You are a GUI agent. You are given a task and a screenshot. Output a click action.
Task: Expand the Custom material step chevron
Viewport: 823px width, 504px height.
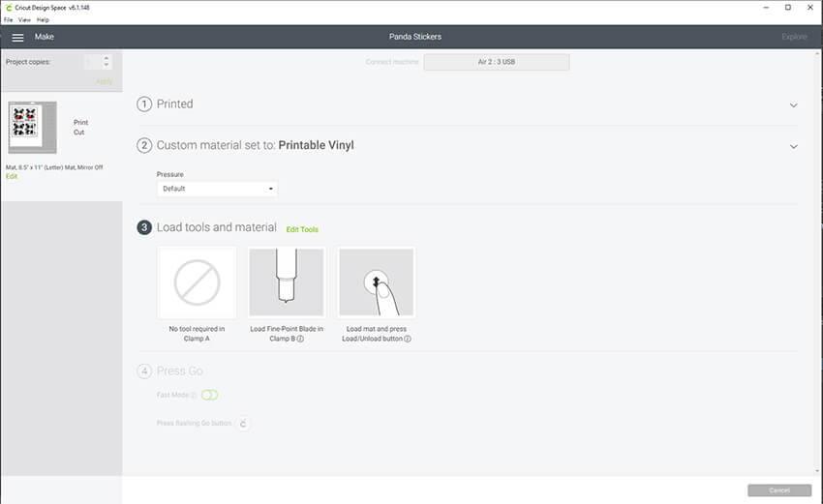794,146
